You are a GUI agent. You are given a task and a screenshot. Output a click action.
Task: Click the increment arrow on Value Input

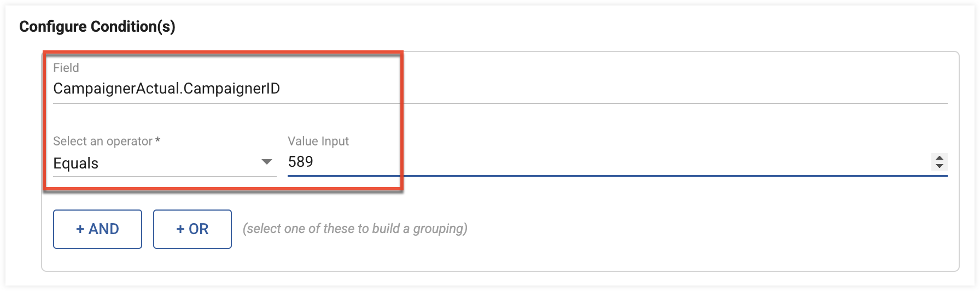(939, 158)
